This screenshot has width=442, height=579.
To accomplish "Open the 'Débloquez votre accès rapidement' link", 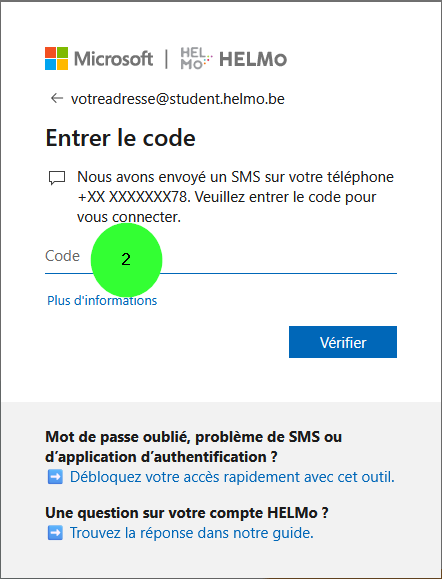I will (232, 477).
